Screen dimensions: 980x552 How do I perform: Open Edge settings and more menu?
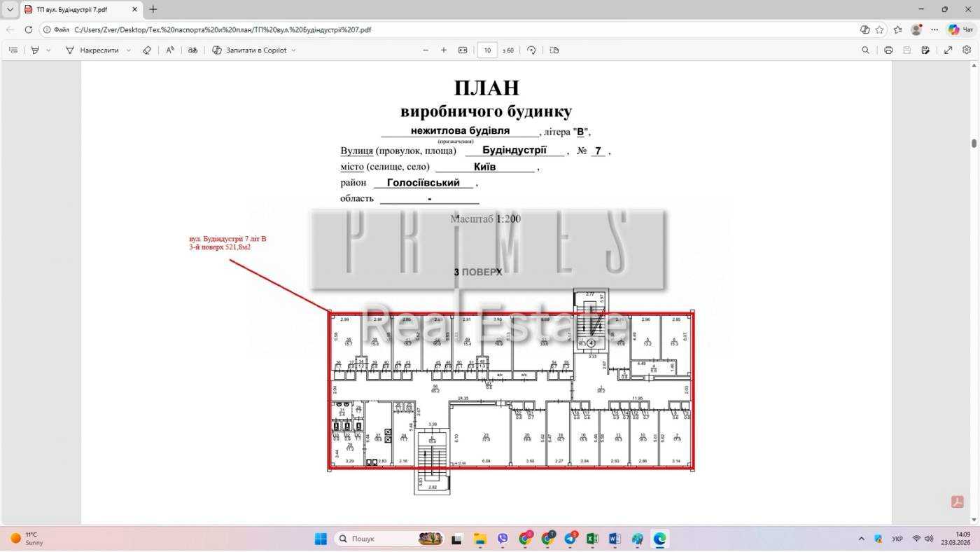(934, 30)
